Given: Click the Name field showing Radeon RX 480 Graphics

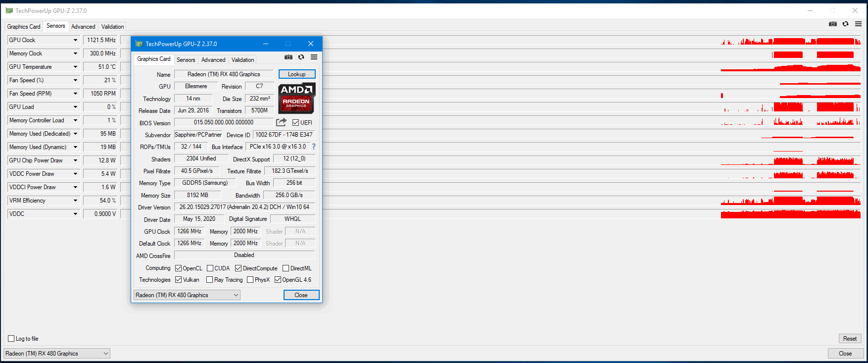Looking at the screenshot, I should click(224, 74).
